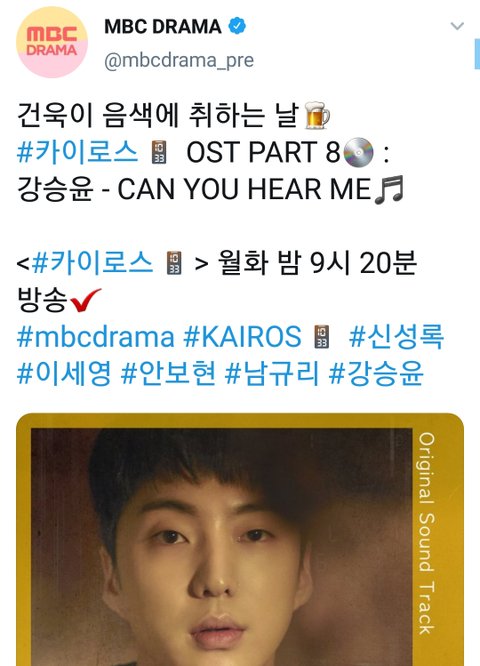480x666 pixels.
Task: Open the MBC DRAMA profile avatar
Action: point(52,42)
